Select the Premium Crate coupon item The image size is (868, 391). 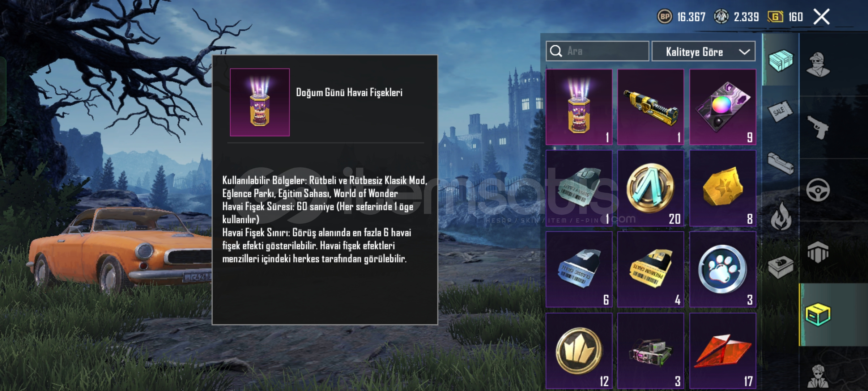(x=650, y=269)
